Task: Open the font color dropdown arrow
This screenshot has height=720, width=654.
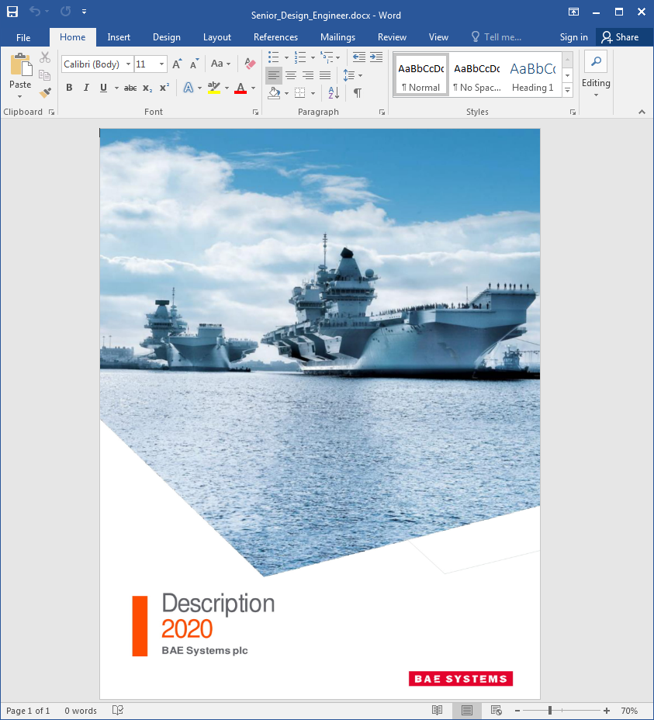Action: tap(253, 88)
